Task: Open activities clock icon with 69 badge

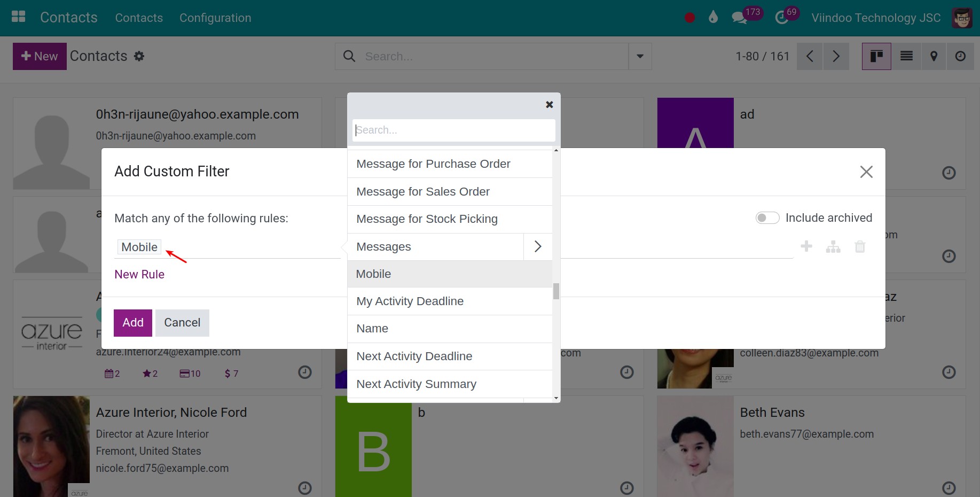Action: [x=782, y=18]
